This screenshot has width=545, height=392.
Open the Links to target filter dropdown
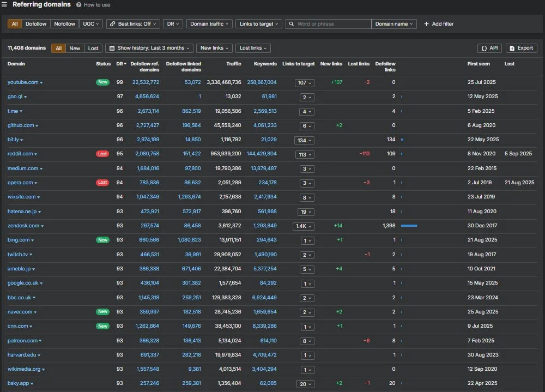click(x=258, y=23)
